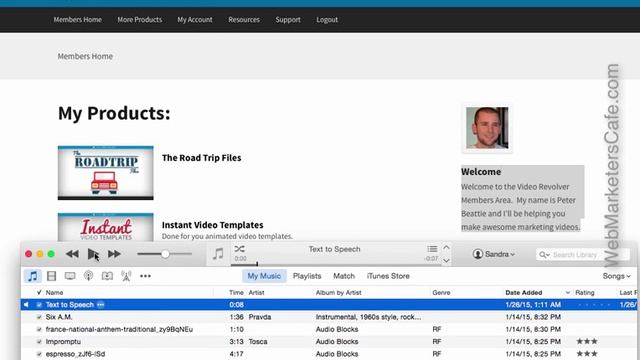The width and height of the screenshot is (640, 360).
Task: Uncheck the Text to Speech song checkbox
Action: [39, 304]
